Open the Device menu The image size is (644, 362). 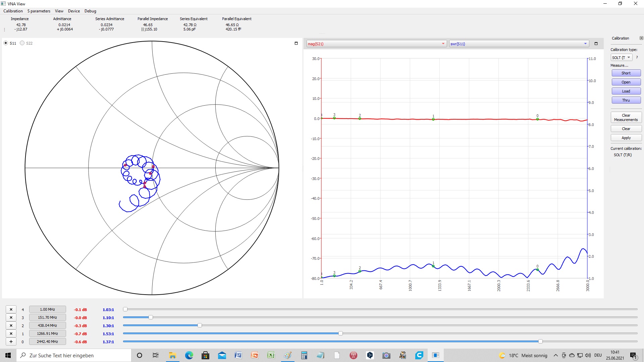pyautogui.click(x=74, y=11)
